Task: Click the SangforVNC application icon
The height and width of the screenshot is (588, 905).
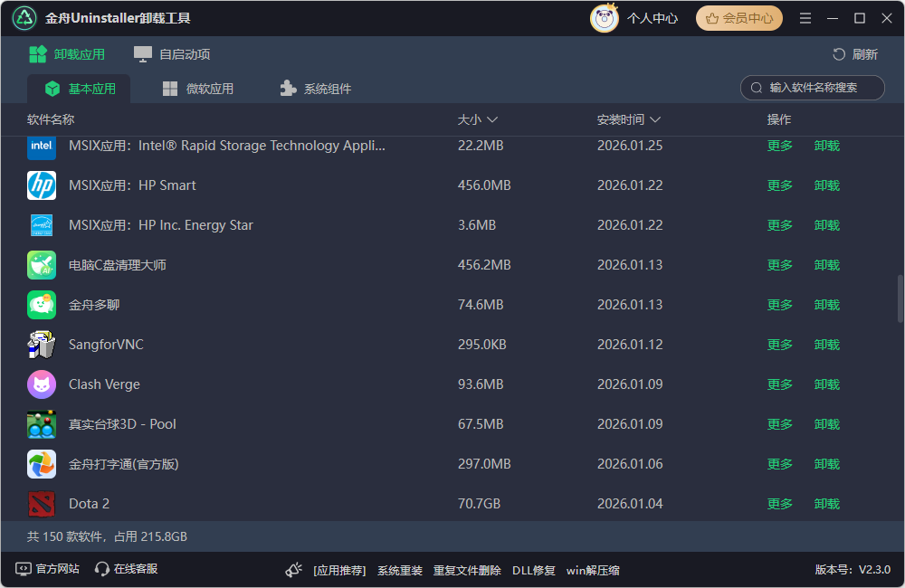Action: tap(40, 344)
